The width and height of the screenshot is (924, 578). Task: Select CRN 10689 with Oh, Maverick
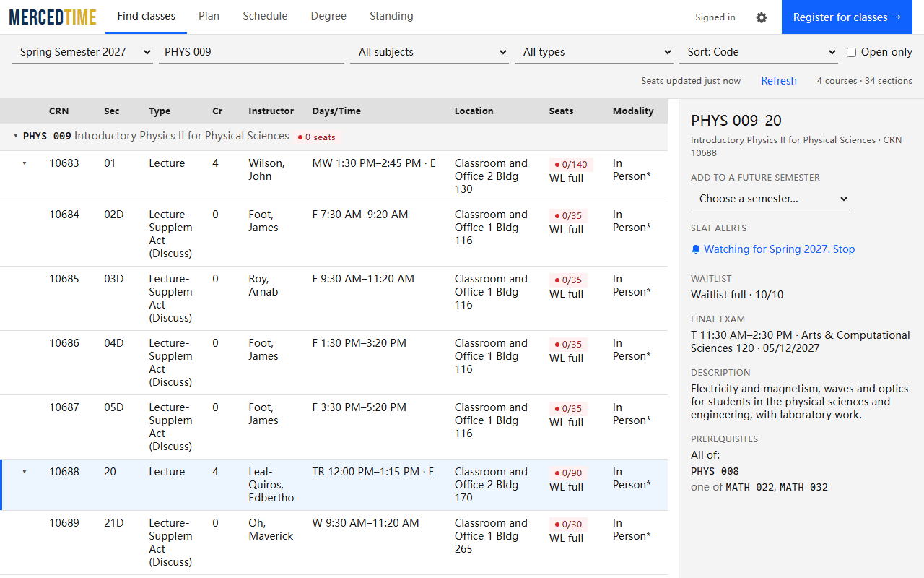334,543
